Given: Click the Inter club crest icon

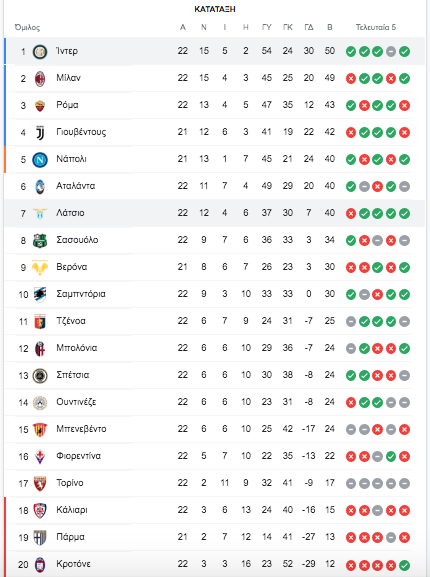Looking at the screenshot, I should coord(40,52).
